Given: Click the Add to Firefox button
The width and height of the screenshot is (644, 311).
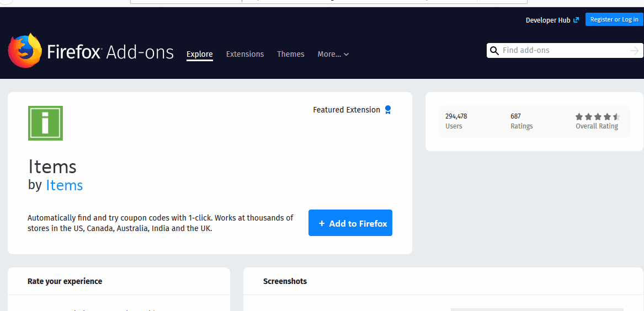Looking at the screenshot, I should [350, 223].
